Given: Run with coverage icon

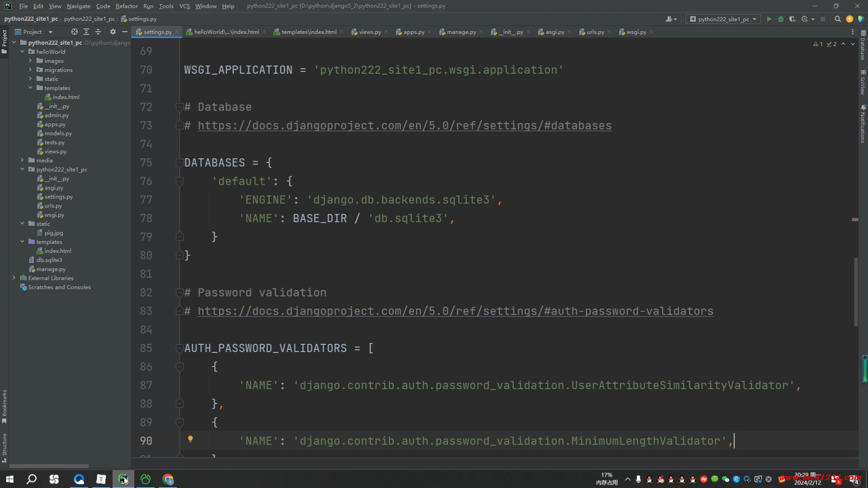Looking at the screenshot, I should pos(793,19).
